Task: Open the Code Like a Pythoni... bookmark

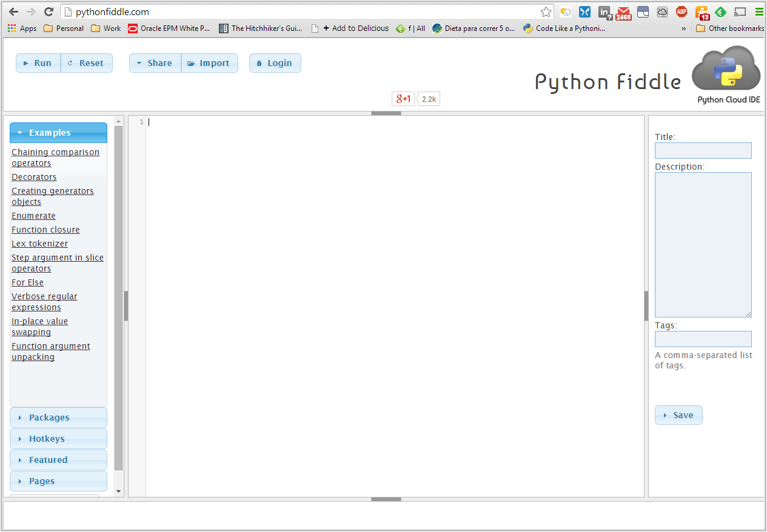Action: pyautogui.click(x=564, y=28)
